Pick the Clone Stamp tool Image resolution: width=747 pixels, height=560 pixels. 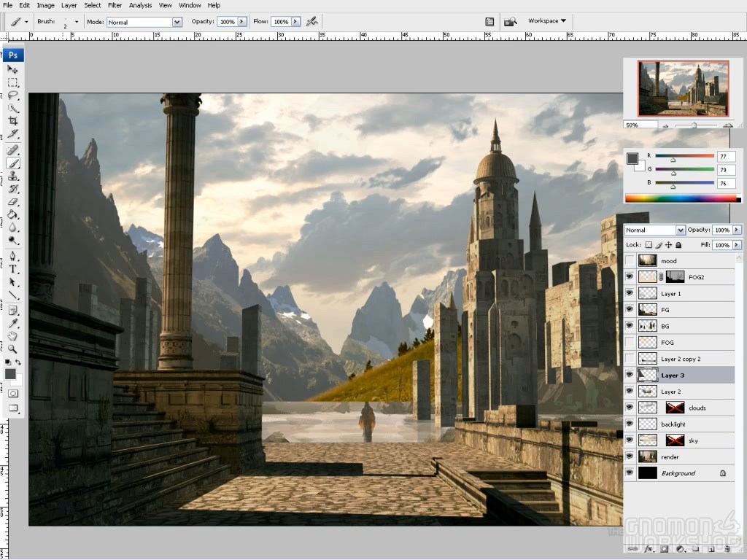[x=13, y=176]
